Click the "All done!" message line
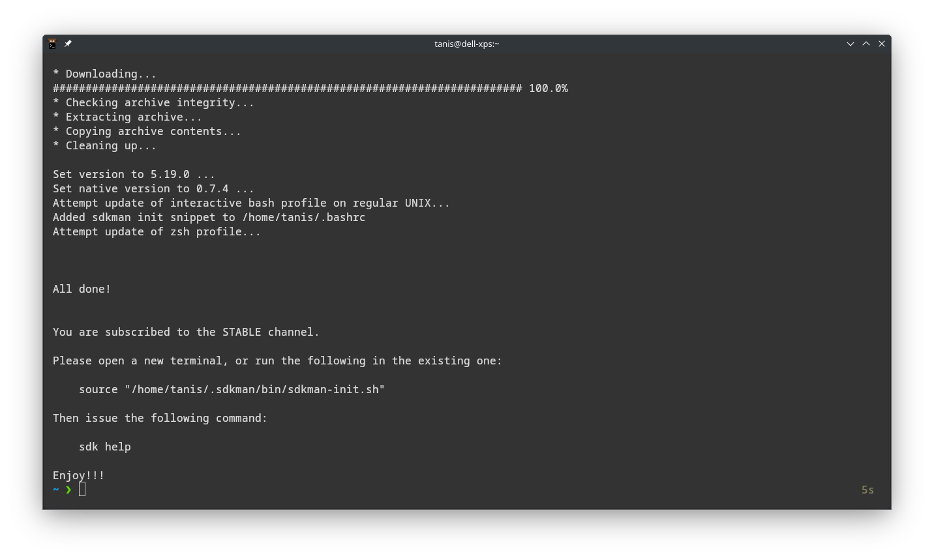This screenshot has width=934, height=560. (82, 289)
